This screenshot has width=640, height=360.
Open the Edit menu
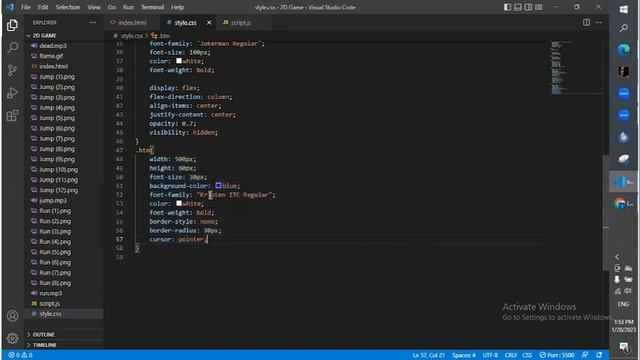[x=43, y=7]
